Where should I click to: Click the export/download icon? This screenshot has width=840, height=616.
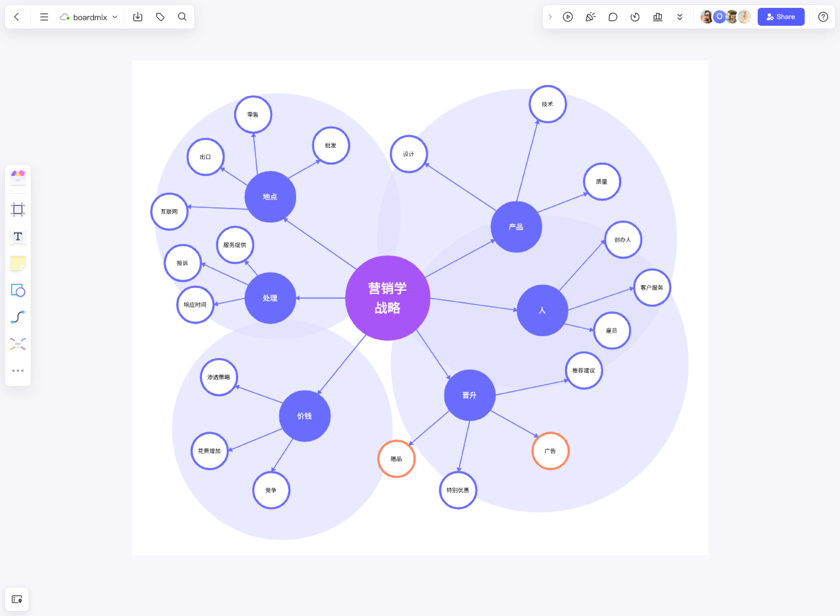coord(138,17)
